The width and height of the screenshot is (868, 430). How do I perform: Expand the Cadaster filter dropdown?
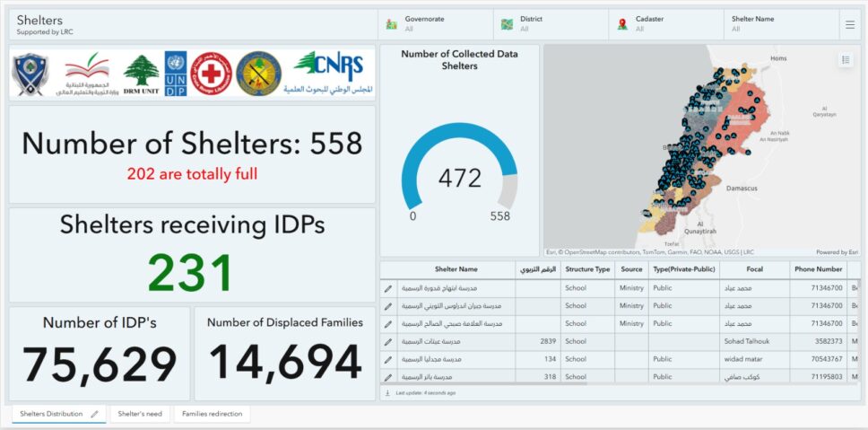666,24
